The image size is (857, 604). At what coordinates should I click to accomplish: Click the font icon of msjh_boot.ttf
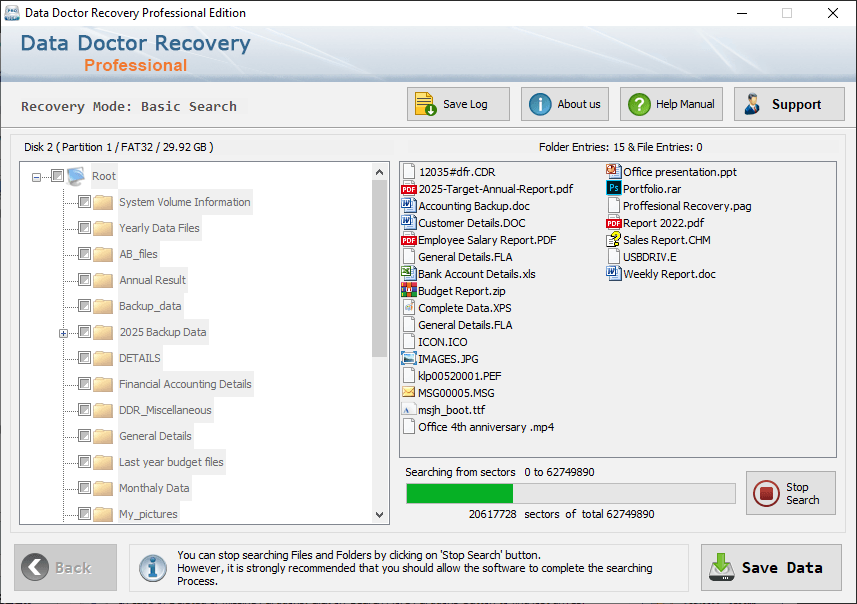tap(408, 410)
